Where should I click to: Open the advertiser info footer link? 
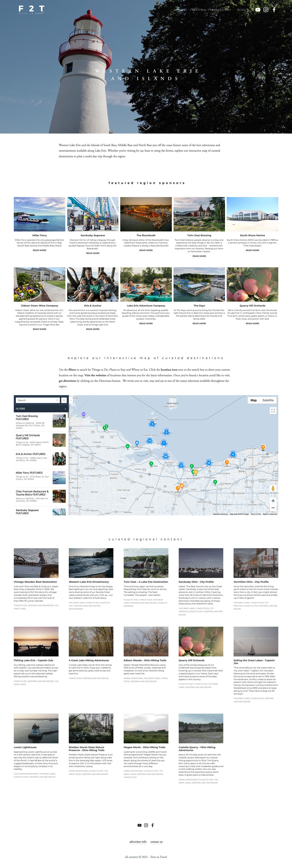[x=138, y=842]
